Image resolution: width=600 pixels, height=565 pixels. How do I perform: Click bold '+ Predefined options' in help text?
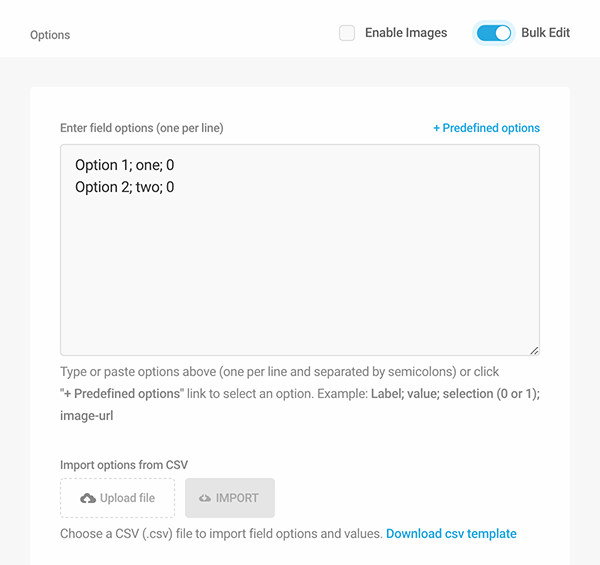(122, 394)
